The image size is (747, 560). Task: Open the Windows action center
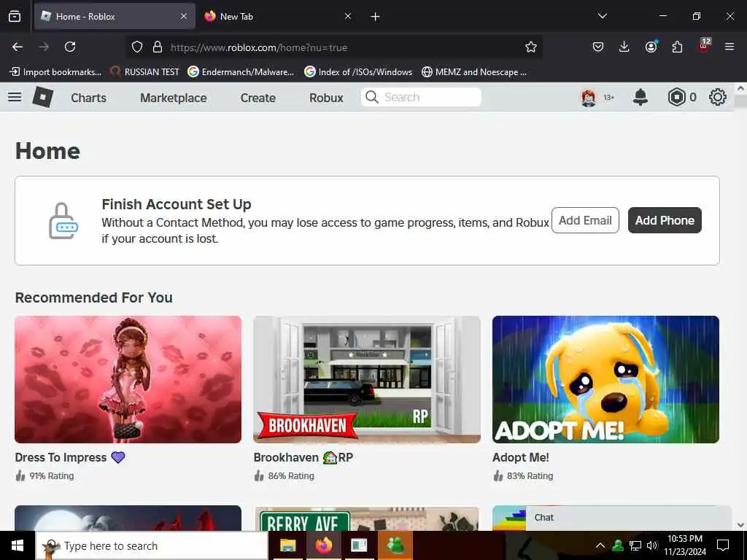[723, 545]
